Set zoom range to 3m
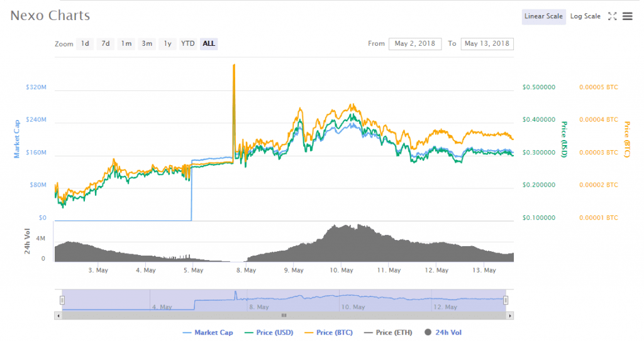This screenshot has width=644, height=341. click(147, 43)
